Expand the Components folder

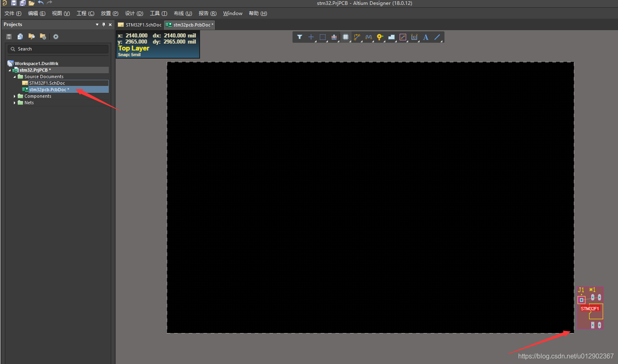[15, 96]
